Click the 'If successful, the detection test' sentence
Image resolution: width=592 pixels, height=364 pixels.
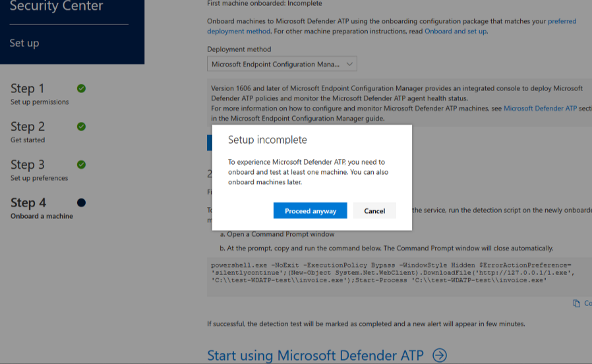[x=366, y=324]
